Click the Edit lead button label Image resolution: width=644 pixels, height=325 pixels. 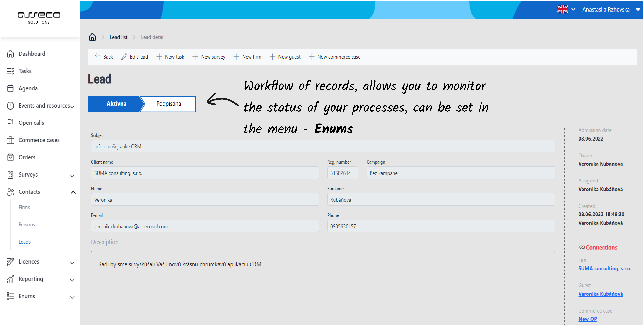[139, 57]
